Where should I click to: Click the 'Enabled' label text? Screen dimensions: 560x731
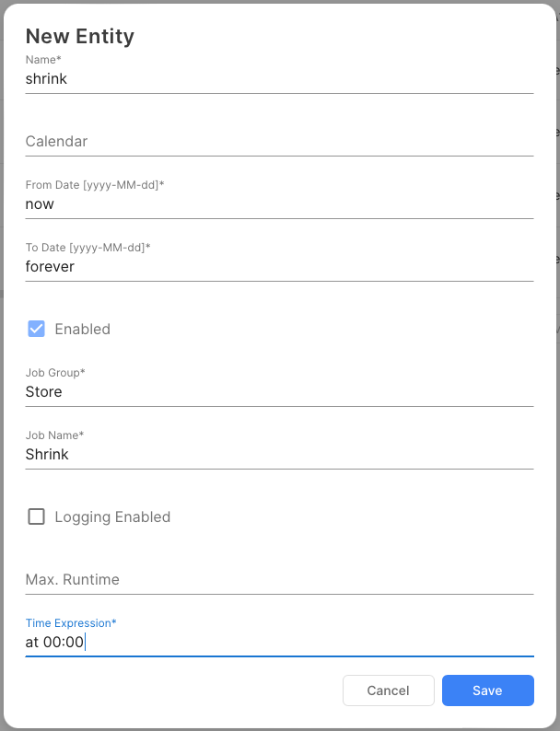[x=82, y=330]
